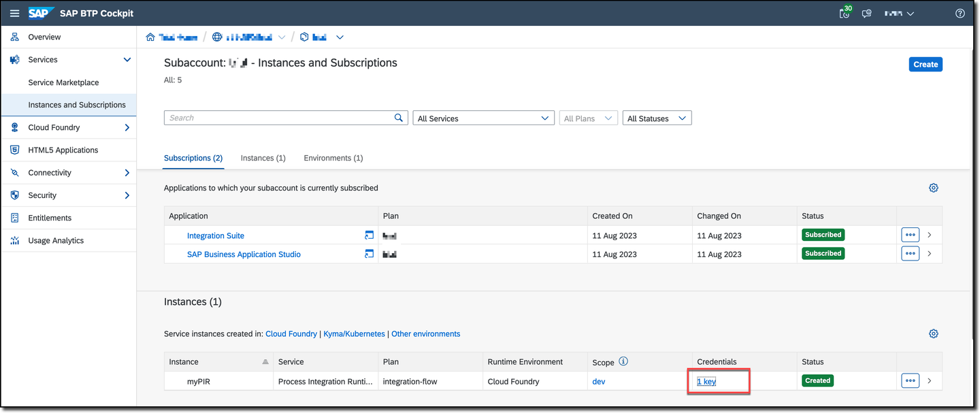The height and width of the screenshot is (413, 980).
Task: Open the Integration Suite link
Action: click(x=216, y=235)
